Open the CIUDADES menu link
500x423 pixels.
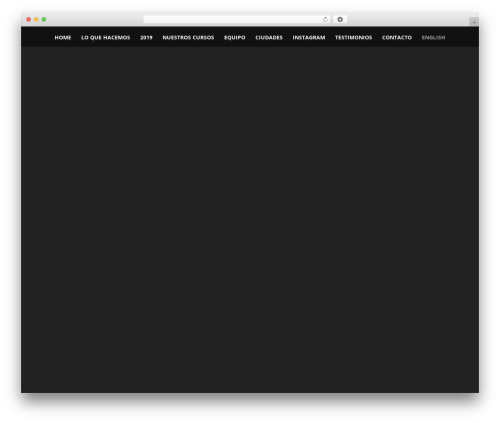click(269, 38)
